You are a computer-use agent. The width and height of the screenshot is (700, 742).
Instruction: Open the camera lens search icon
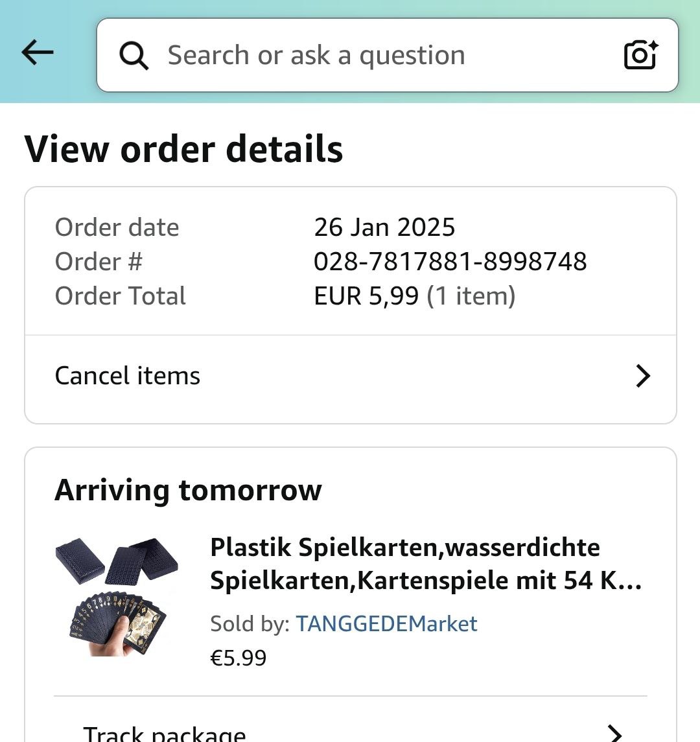[x=640, y=55]
